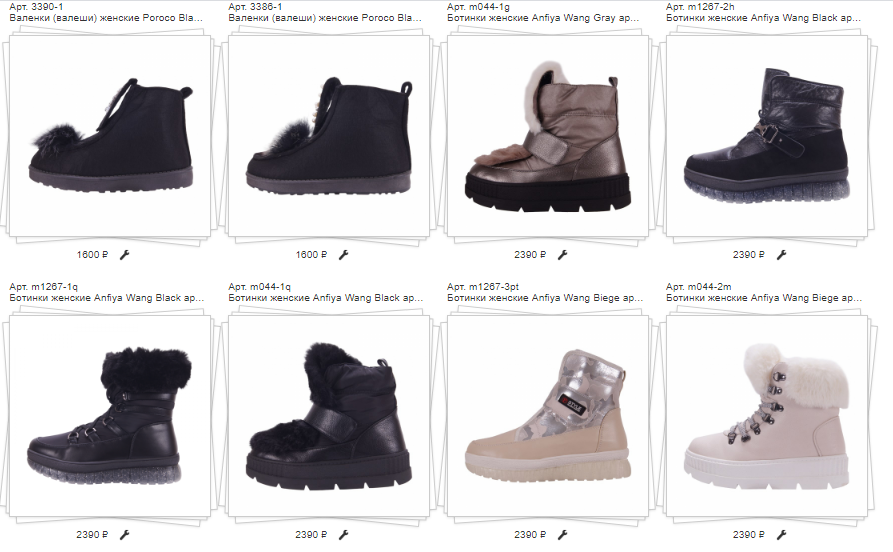Click wrench icon under item 3390-1
Screen dimensions: 893x552
click(x=125, y=255)
